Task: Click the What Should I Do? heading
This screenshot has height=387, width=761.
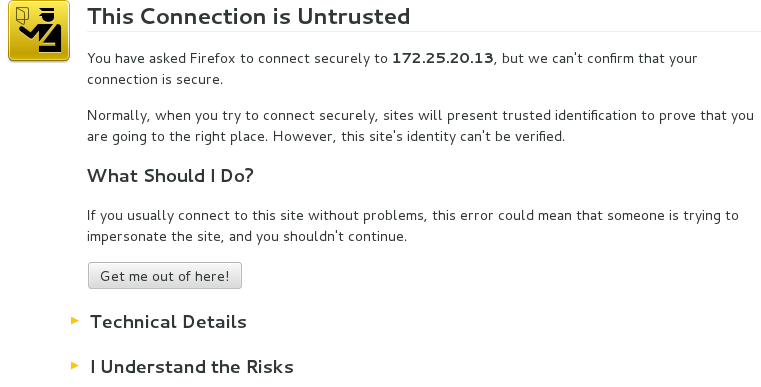Action: pos(170,175)
